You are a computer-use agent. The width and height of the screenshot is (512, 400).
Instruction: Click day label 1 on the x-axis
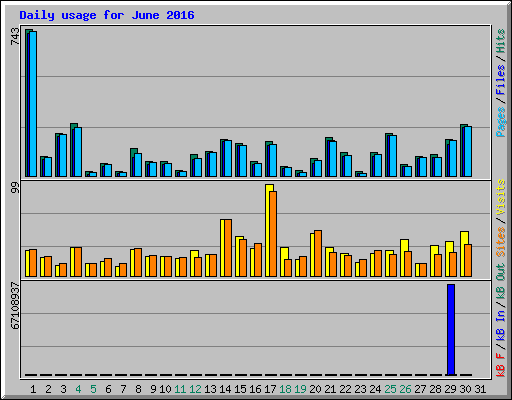pyautogui.click(x=33, y=389)
